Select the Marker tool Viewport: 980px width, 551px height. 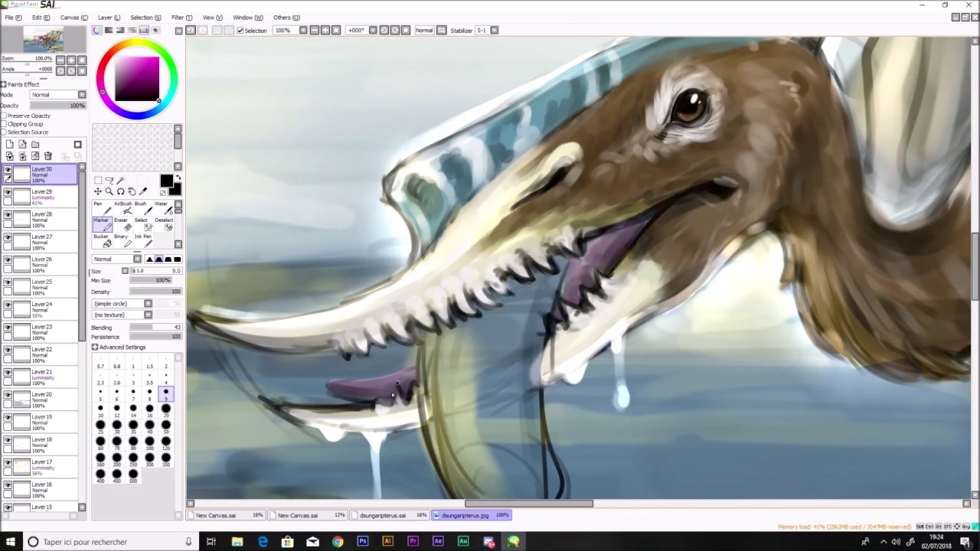pos(102,224)
